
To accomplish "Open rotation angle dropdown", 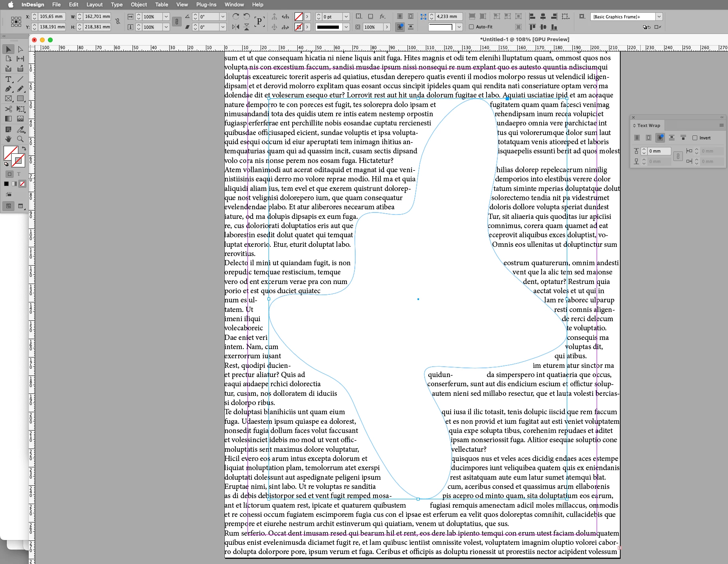I will tap(223, 16).
